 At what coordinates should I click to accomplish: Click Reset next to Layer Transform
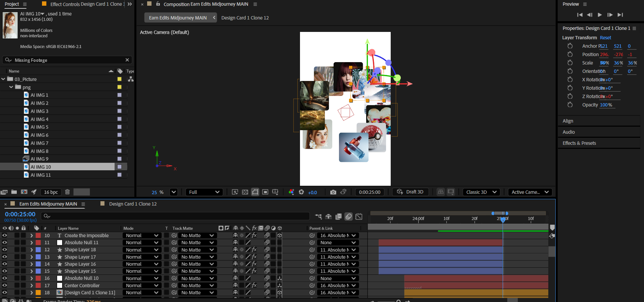coord(605,38)
